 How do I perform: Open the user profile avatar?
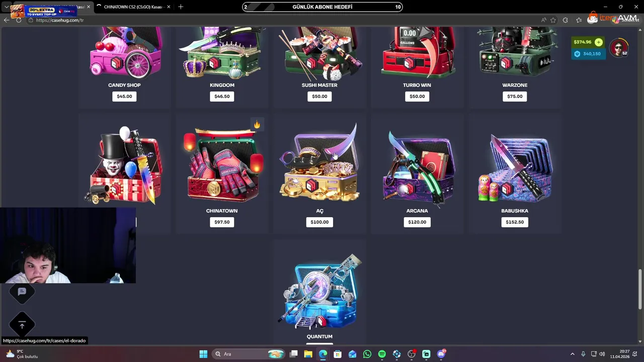[x=618, y=48]
